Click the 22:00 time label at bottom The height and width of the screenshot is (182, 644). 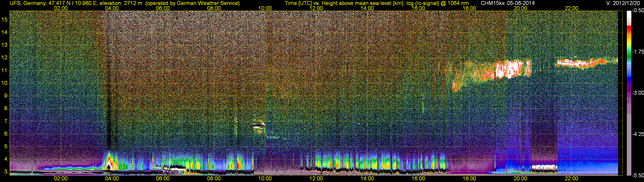(571, 179)
